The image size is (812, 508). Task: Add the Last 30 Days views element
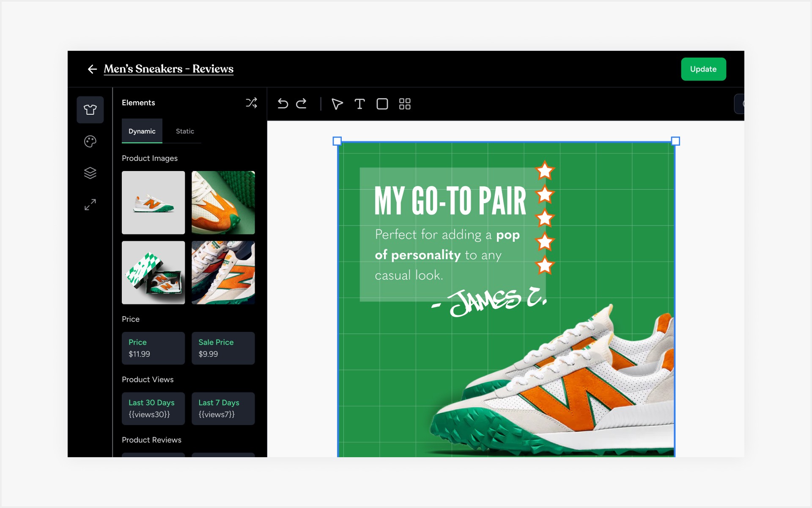point(153,409)
